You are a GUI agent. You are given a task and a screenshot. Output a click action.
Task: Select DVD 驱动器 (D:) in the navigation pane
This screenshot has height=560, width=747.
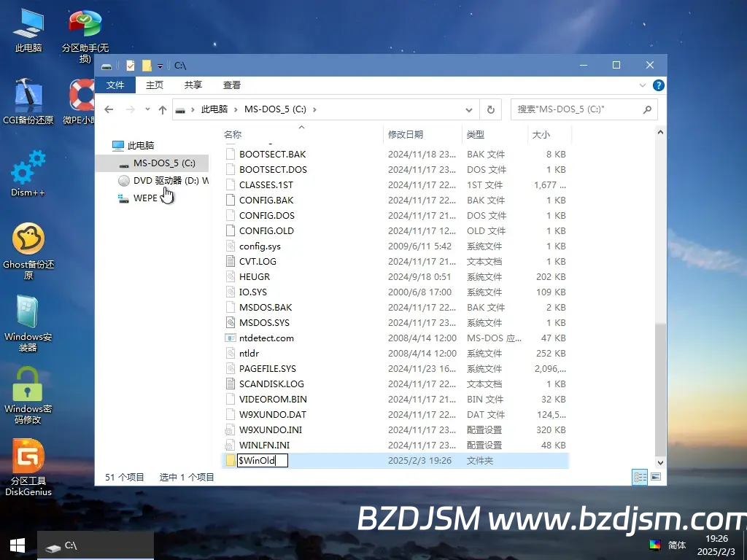[x=163, y=181]
